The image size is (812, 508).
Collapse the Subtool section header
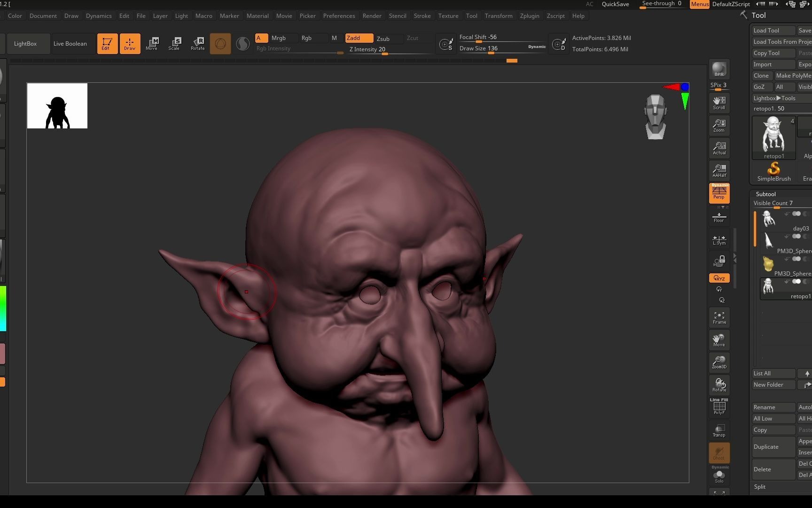[765, 194]
